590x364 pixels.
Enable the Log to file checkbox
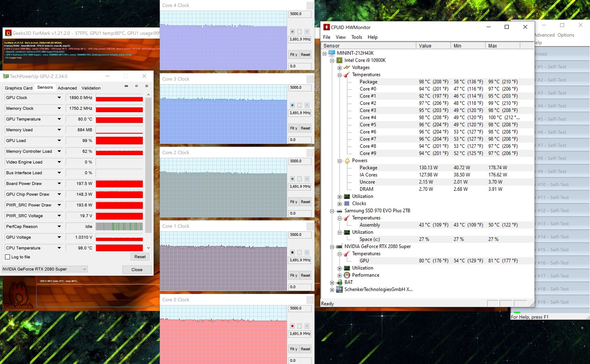[x=8, y=257]
